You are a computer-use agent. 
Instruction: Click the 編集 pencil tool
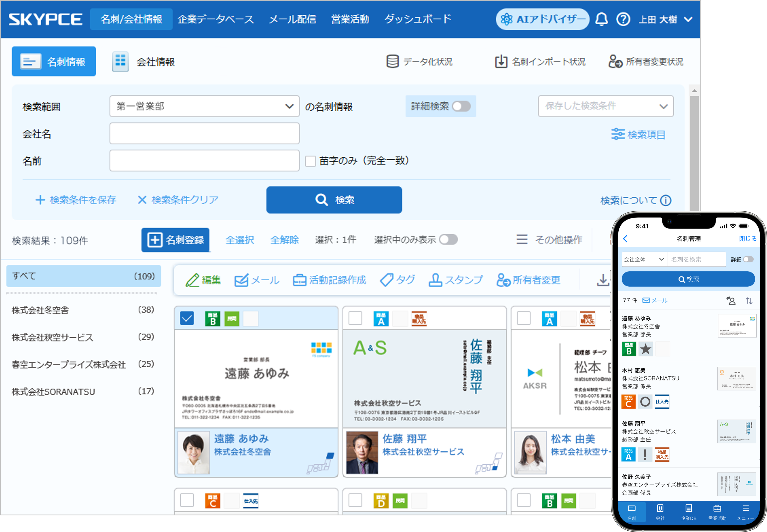coord(203,280)
